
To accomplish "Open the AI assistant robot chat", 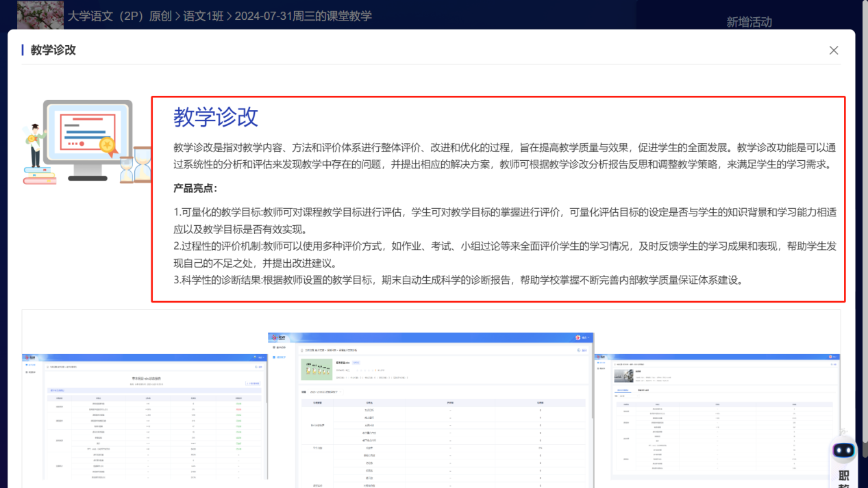I will coord(843,451).
